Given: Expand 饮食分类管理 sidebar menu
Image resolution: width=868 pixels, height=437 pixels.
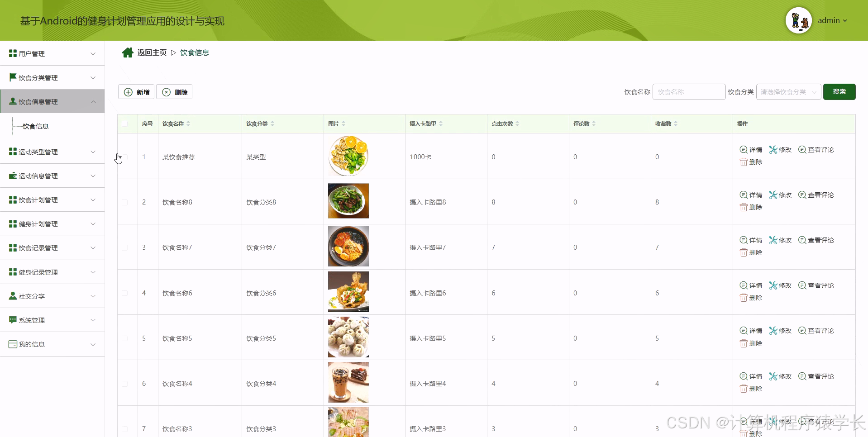Looking at the screenshot, I should point(52,78).
